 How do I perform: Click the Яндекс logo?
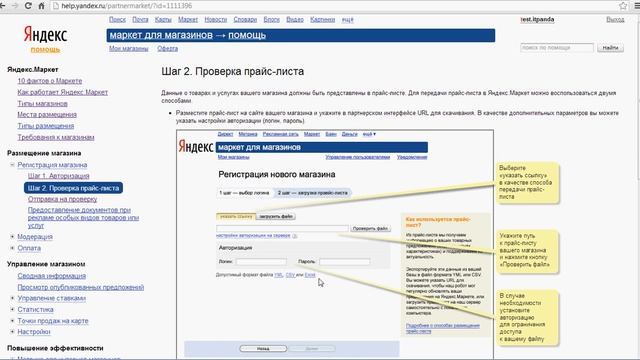pos(45,34)
